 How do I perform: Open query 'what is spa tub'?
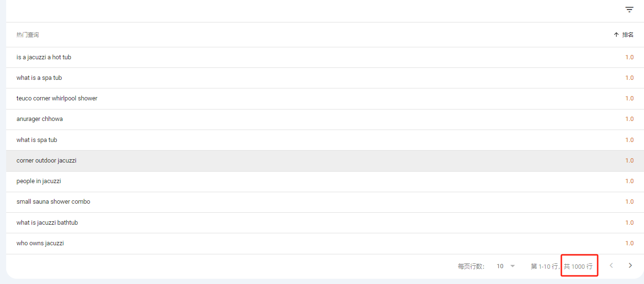click(x=325, y=140)
